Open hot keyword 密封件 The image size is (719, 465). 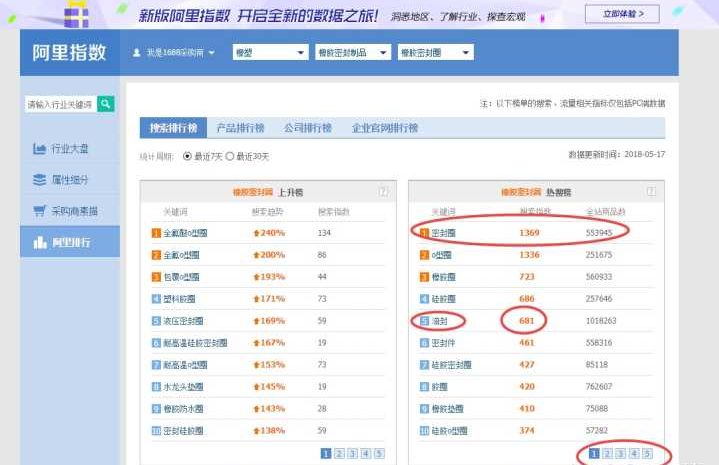coord(443,343)
